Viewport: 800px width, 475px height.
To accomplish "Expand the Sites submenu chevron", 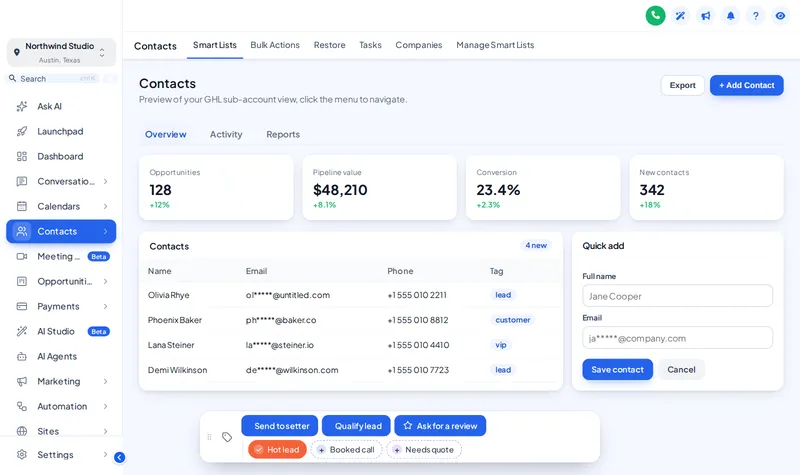I will click(105, 431).
